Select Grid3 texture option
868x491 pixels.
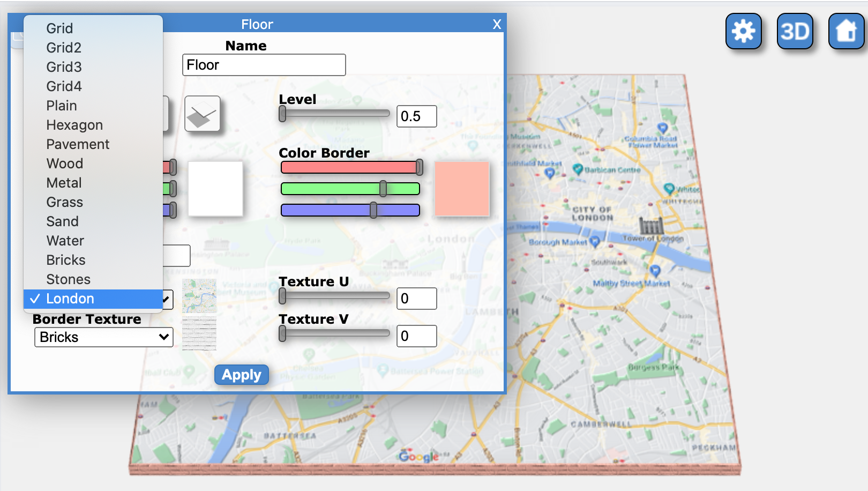(x=93, y=67)
